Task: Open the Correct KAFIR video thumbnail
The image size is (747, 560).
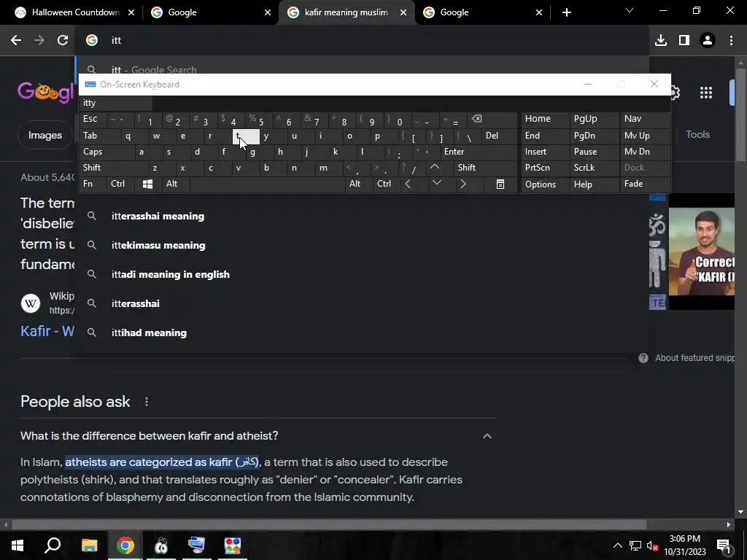Action: pos(701,252)
